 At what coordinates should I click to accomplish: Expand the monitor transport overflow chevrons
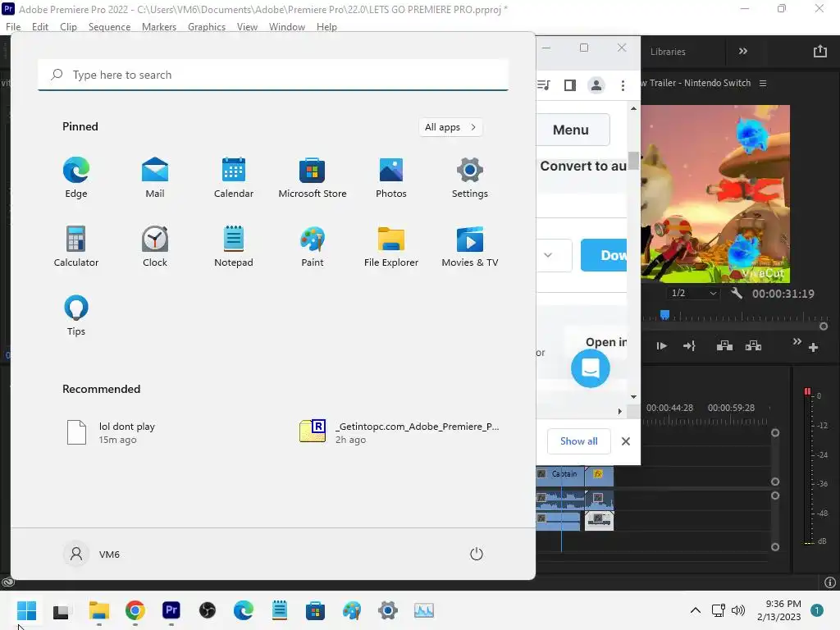click(x=797, y=342)
